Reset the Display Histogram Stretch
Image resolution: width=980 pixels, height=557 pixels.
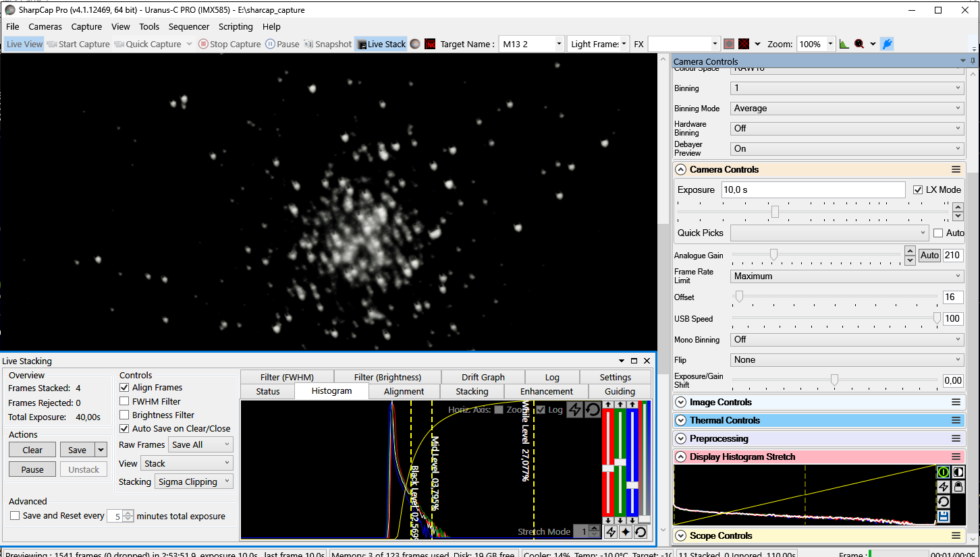tap(944, 502)
